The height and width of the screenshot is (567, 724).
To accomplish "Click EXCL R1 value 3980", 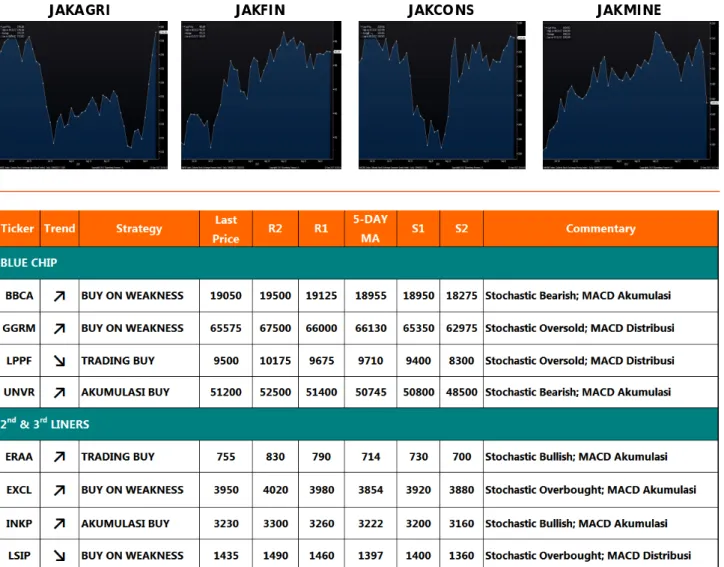I will pyautogui.click(x=321, y=490).
